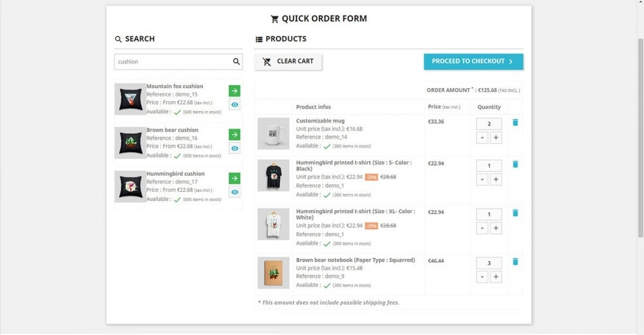Click the Customizable mug quantity field
644x335 pixels.
489,124
